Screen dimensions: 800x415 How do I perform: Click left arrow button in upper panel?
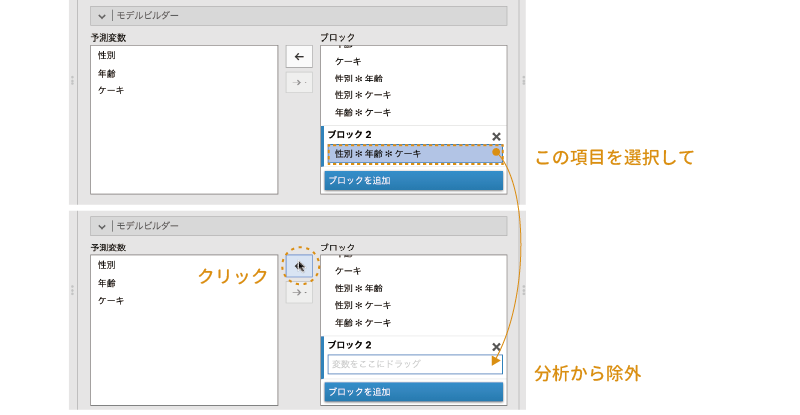point(299,57)
